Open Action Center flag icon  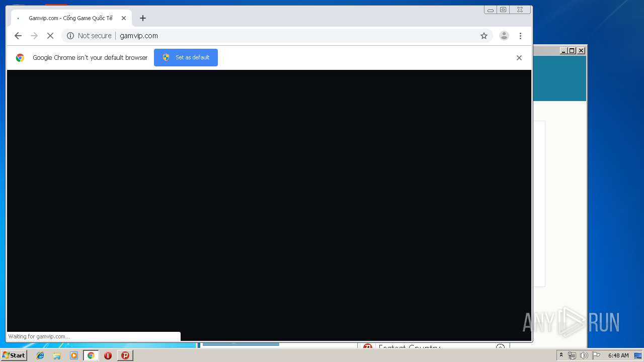point(596,355)
